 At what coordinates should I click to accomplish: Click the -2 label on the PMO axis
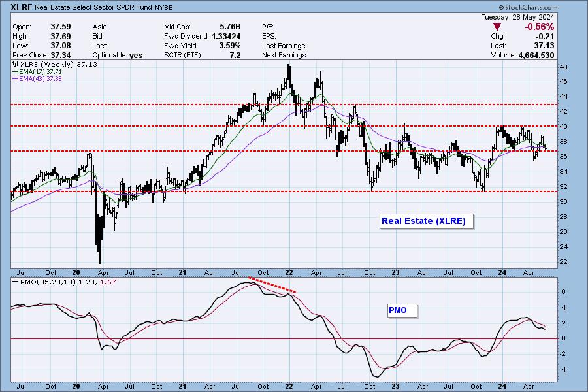563,353
